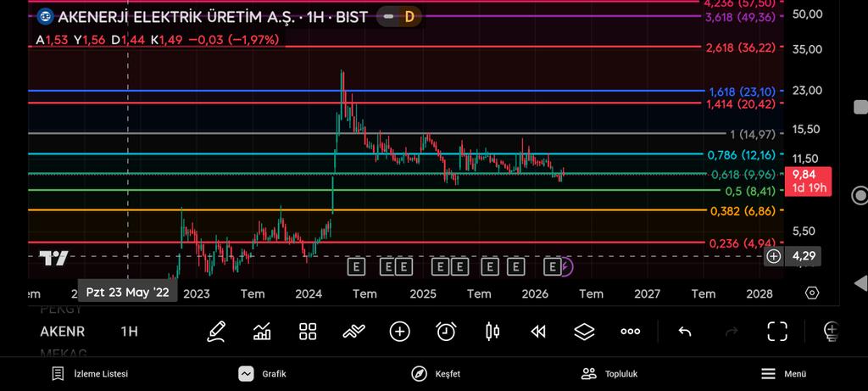Enter fullscreen mode with the corner-brackets icon
Screen dimensions: 868x391
coord(777,331)
